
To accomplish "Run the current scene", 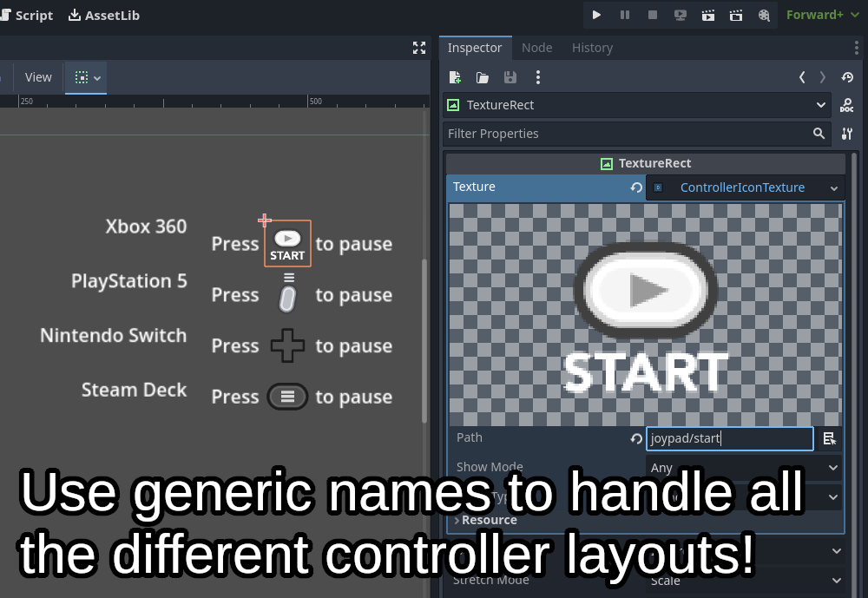I will (x=708, y=15).
